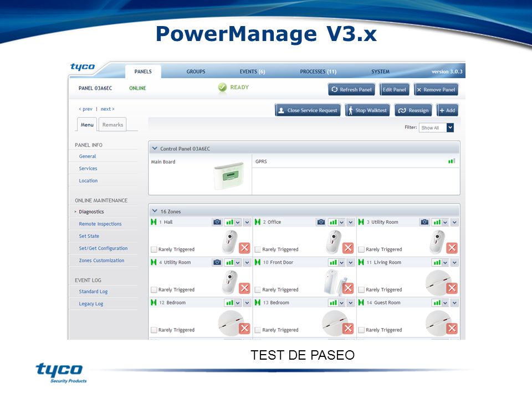The image size is (532, 399).
Task: Click the tyco logo in the header
Action: (83, 66)
